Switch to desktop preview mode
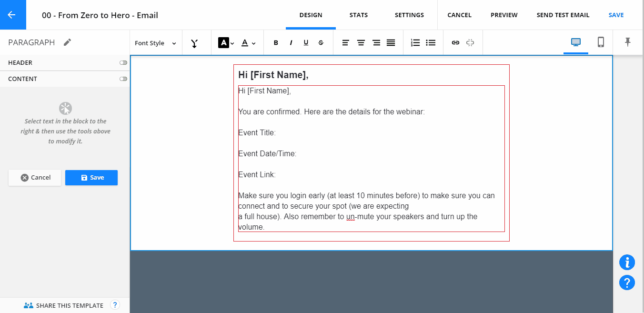 coord(576,42)
